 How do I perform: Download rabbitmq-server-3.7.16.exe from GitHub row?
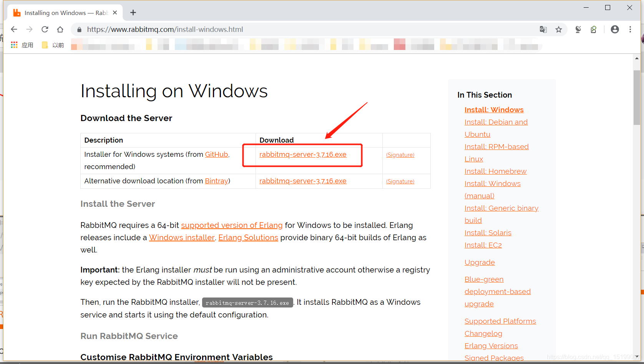303,155
